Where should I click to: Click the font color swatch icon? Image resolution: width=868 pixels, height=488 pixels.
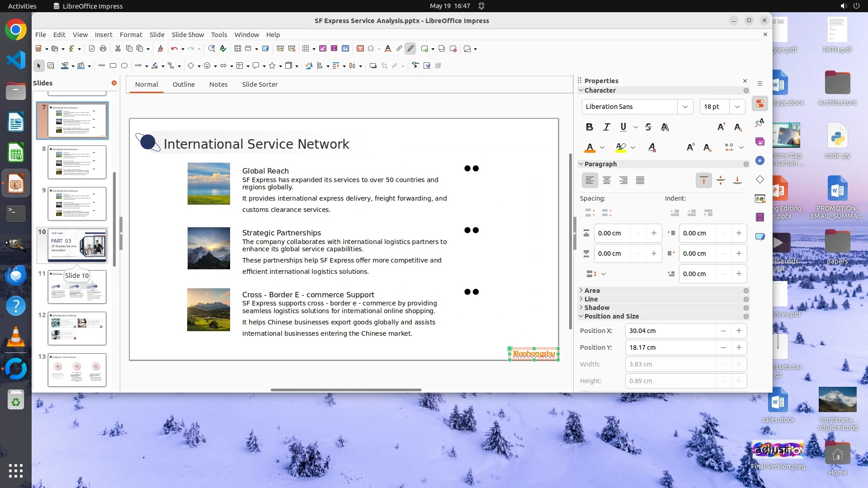590,148
